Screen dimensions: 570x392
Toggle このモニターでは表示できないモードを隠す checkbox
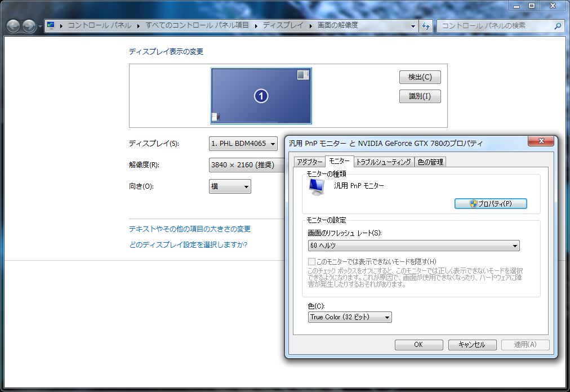311,261
